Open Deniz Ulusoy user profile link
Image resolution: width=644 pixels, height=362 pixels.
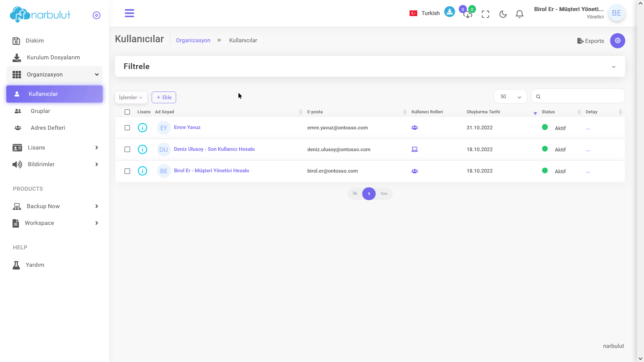click(x=214, y=149)
